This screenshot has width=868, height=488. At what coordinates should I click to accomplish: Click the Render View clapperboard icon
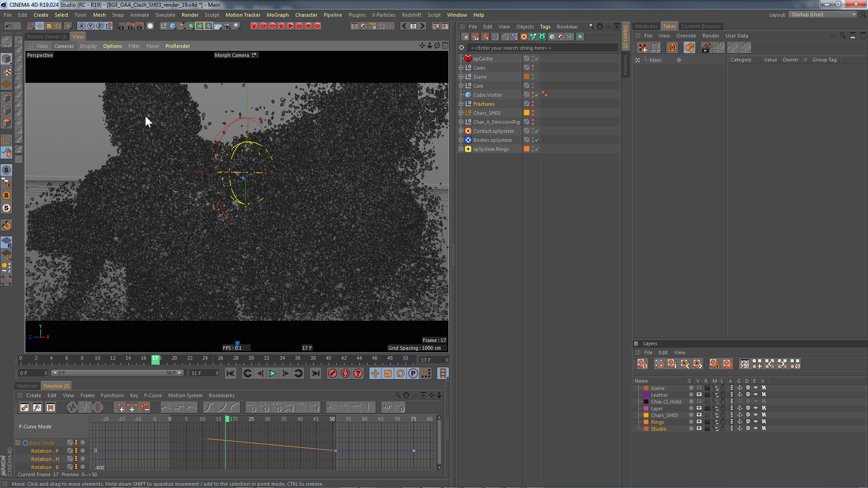122,26
